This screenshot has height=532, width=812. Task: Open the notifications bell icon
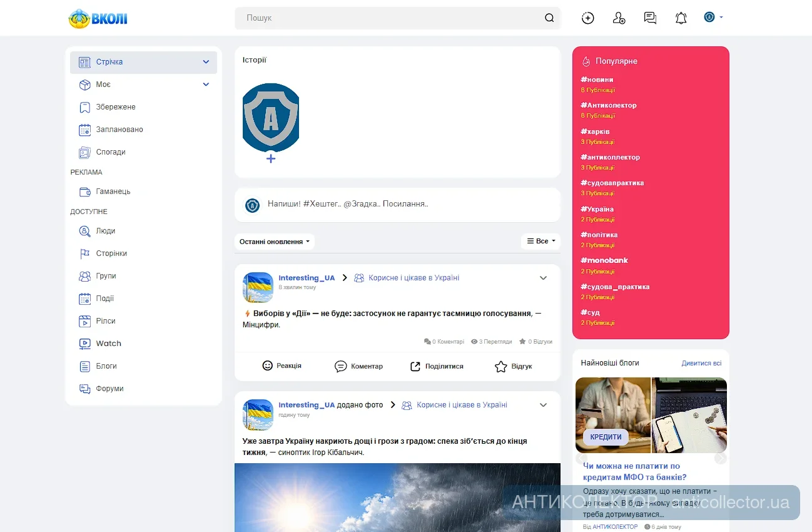click(x=681, y=18)
